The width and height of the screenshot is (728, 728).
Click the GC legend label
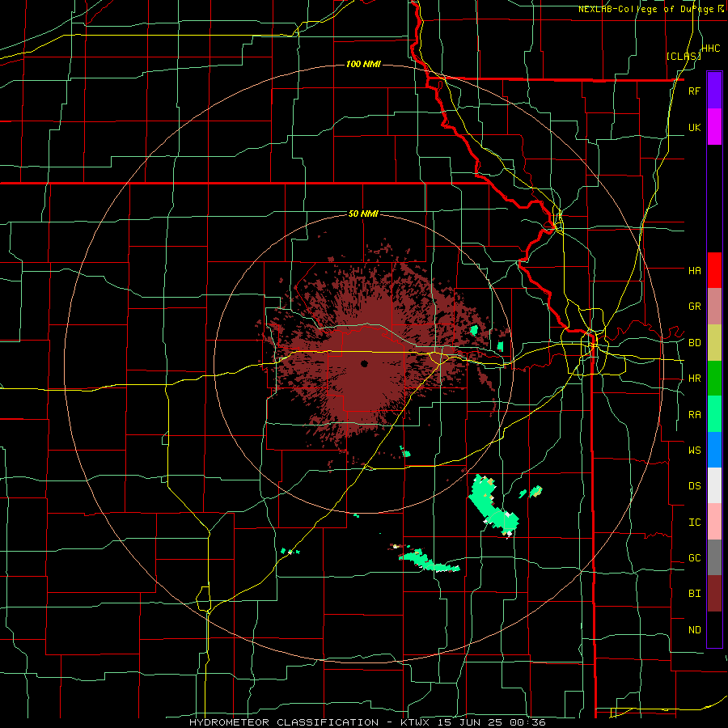click(x=694, y=558)
